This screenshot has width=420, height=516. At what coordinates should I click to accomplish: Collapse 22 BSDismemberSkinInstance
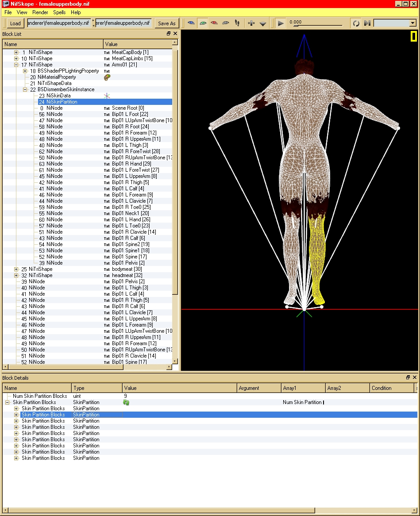25,89
